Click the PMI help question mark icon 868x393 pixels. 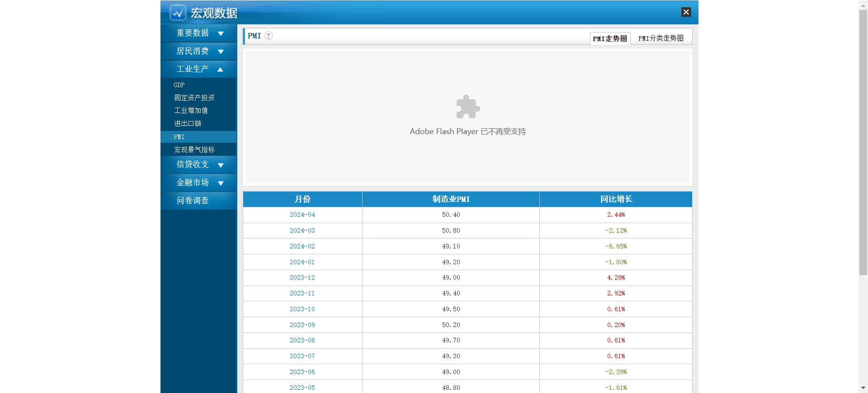(269, 36)
